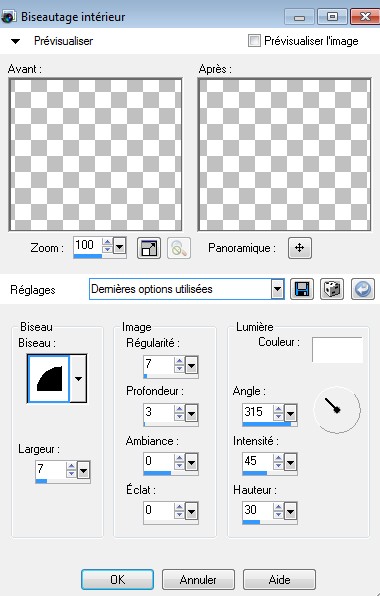Open the Réglages presets dropdown
Screen dimensions: 380x596
[x=278, y=290]
